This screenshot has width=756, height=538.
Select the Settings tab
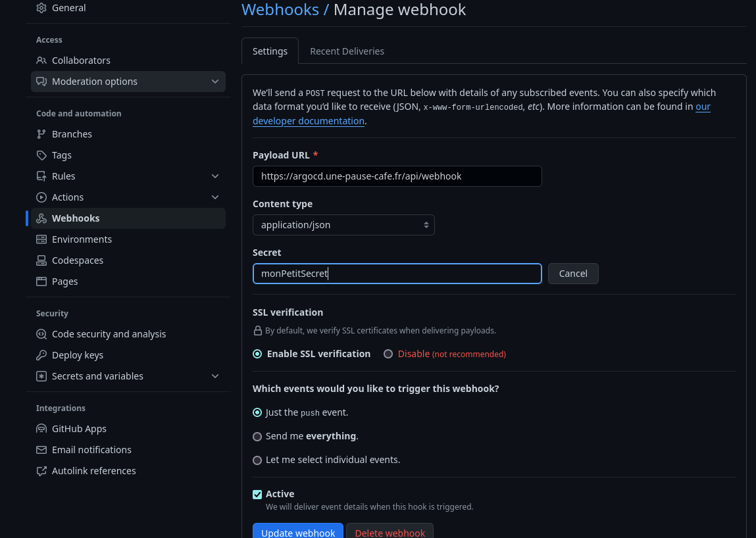pos(270,51)
